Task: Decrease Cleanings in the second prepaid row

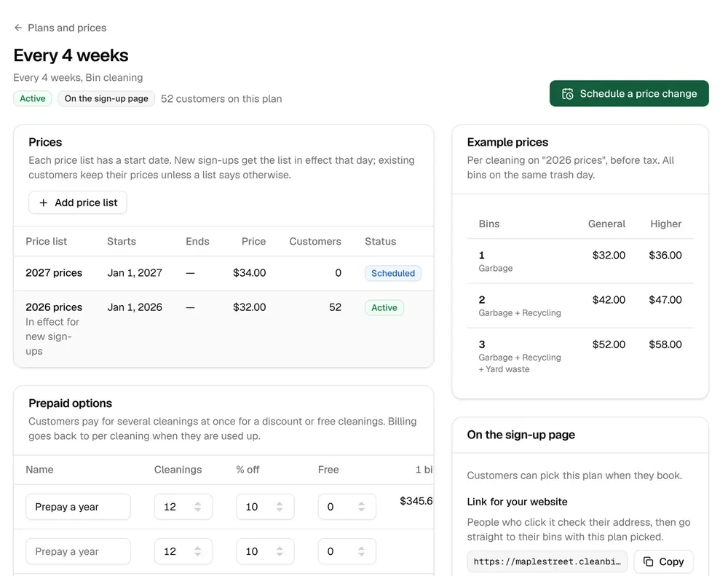Action: point(198,555)
